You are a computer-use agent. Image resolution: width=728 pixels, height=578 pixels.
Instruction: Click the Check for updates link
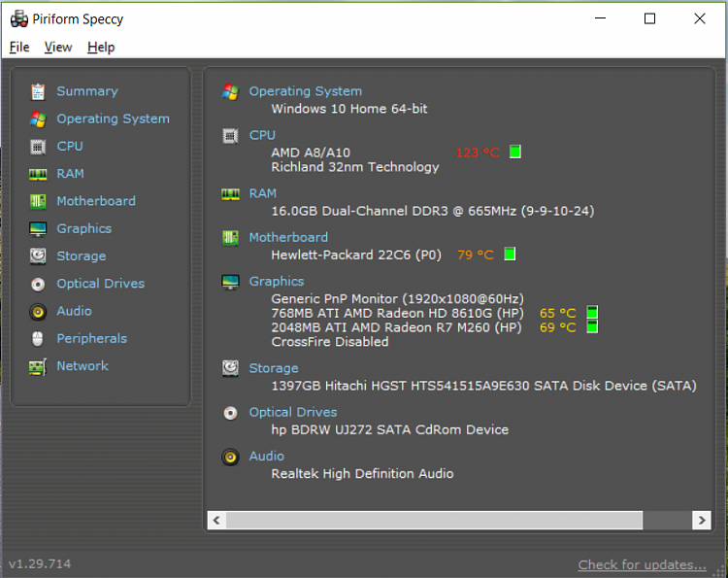(x=643, y=565)
